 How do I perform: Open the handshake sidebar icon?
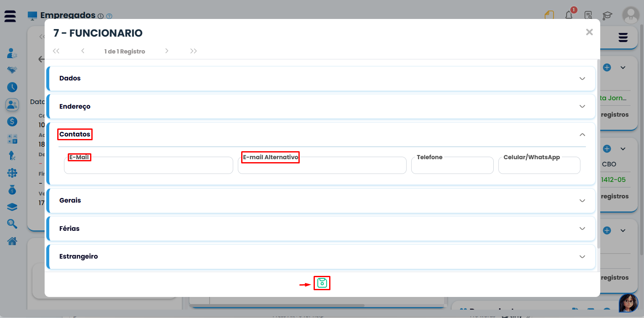click(x=12, y=70)
